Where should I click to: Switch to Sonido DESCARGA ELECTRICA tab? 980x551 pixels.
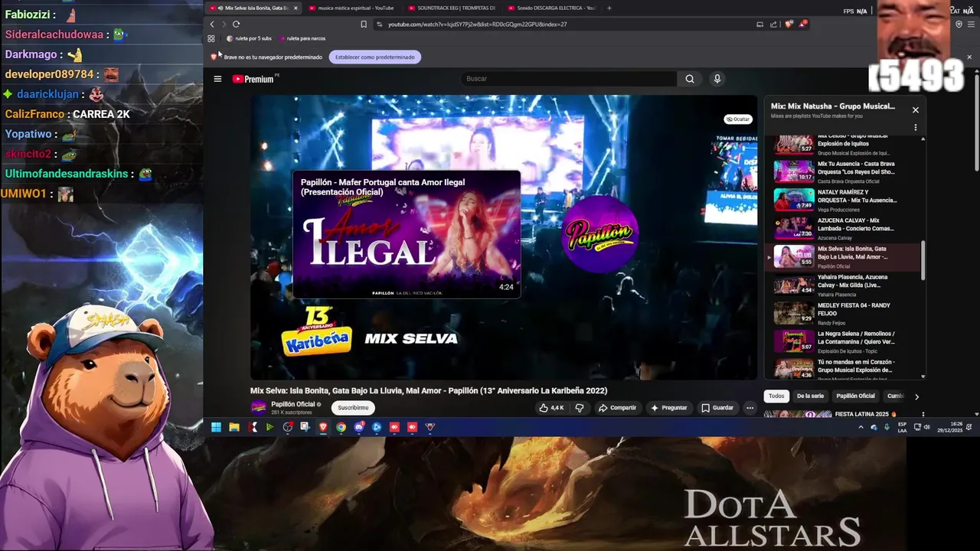point(550,8)
